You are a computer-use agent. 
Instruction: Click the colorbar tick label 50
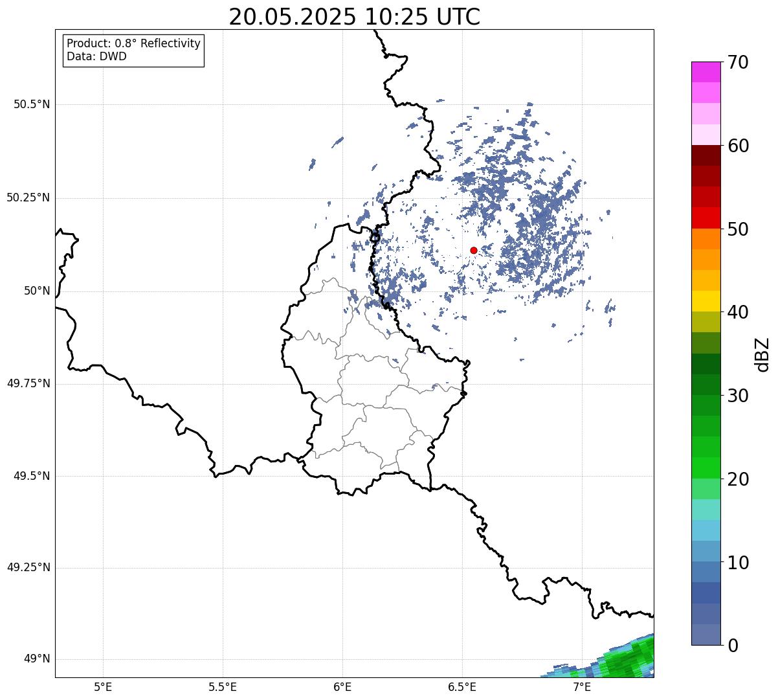click(738, 229)
